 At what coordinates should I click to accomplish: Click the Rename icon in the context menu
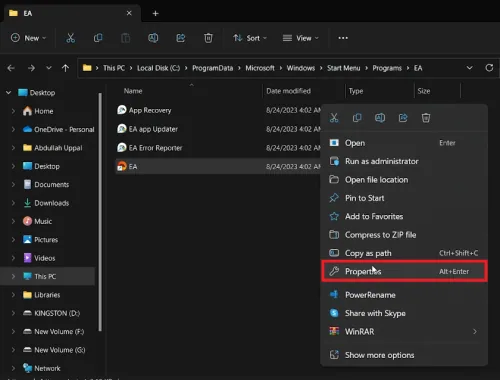pos(380,118)
